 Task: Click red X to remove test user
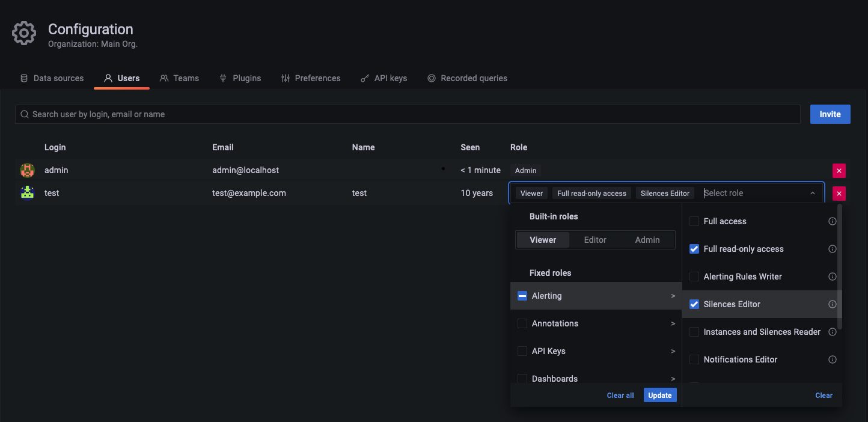[x=839, y=193]
